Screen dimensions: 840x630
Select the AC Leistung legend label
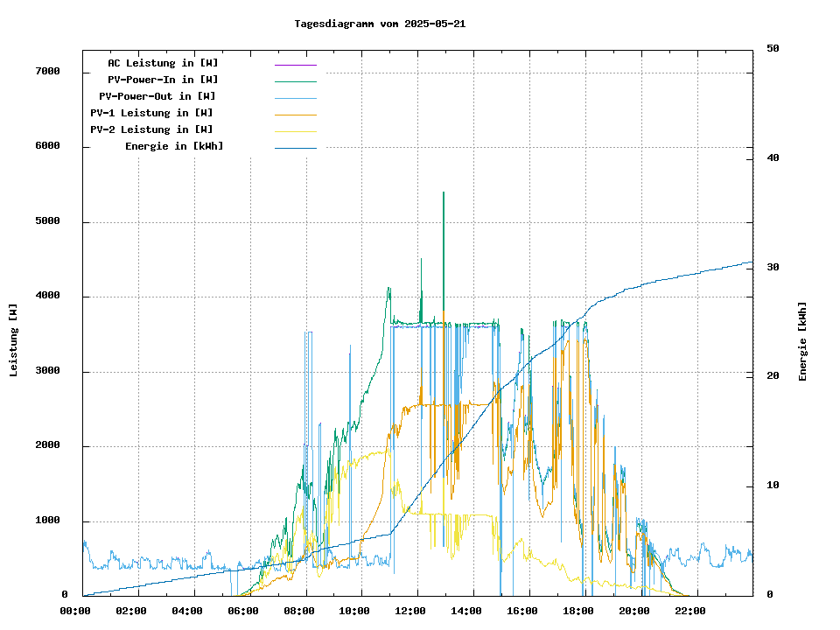click(163, 63)
